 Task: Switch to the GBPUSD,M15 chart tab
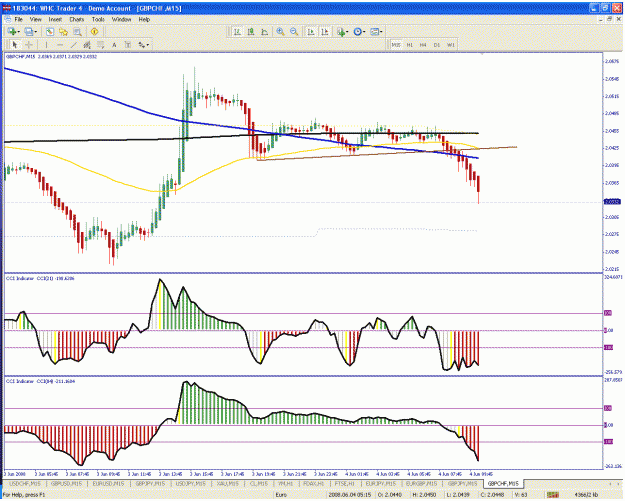coord(66,483)
